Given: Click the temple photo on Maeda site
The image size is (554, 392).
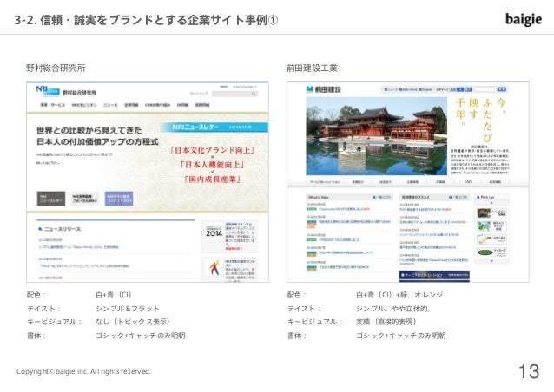Looking at the screenshot, I should pyautogui.click(x=376, y=136).
